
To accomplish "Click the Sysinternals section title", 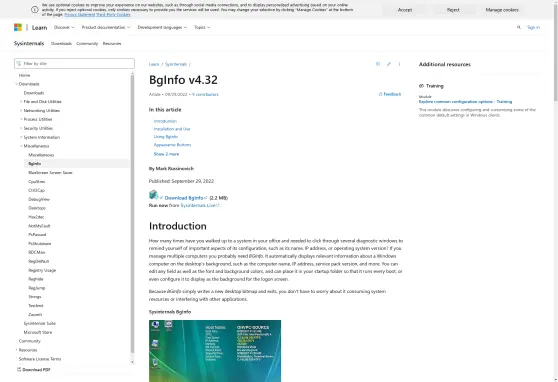I will tap(29, 43).
